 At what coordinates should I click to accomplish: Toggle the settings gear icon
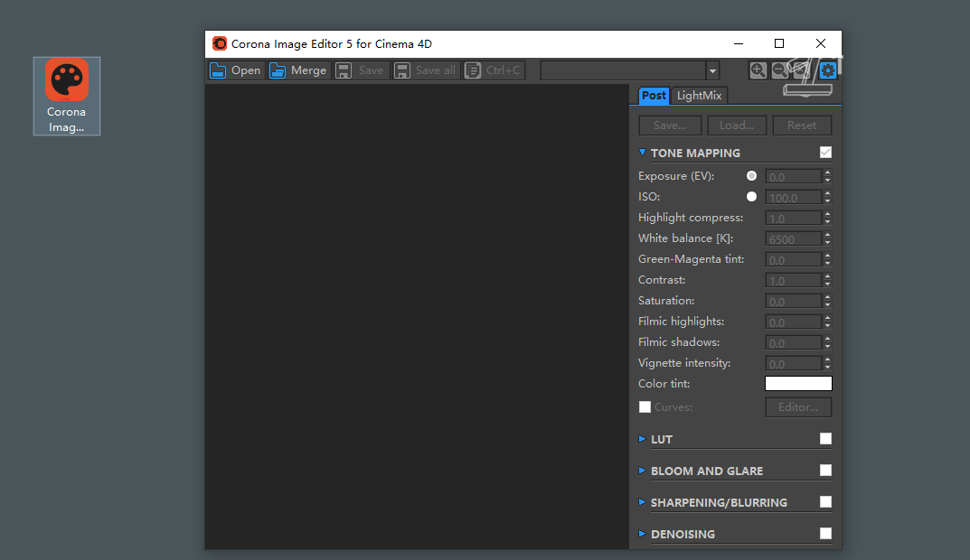pos(827,70)
